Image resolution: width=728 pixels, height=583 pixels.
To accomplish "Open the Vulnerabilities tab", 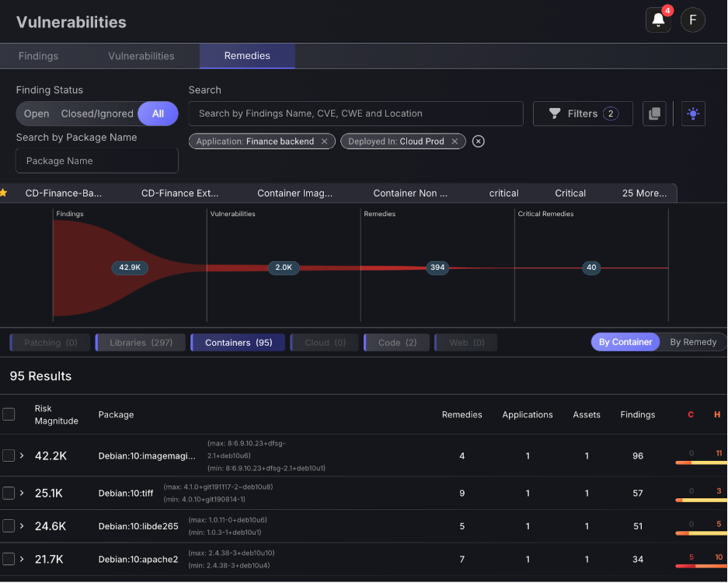I will (x=141, y=55).
